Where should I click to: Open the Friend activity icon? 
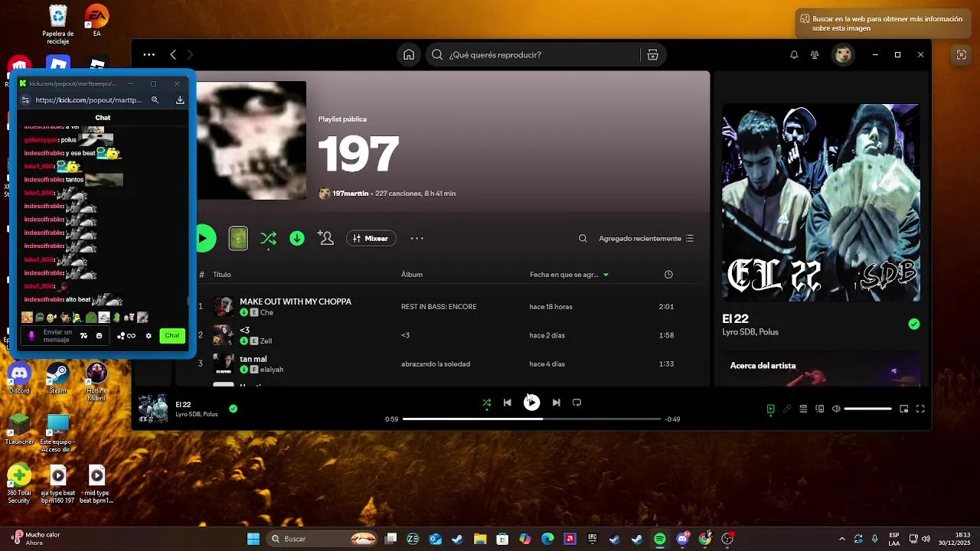point(815,55)
